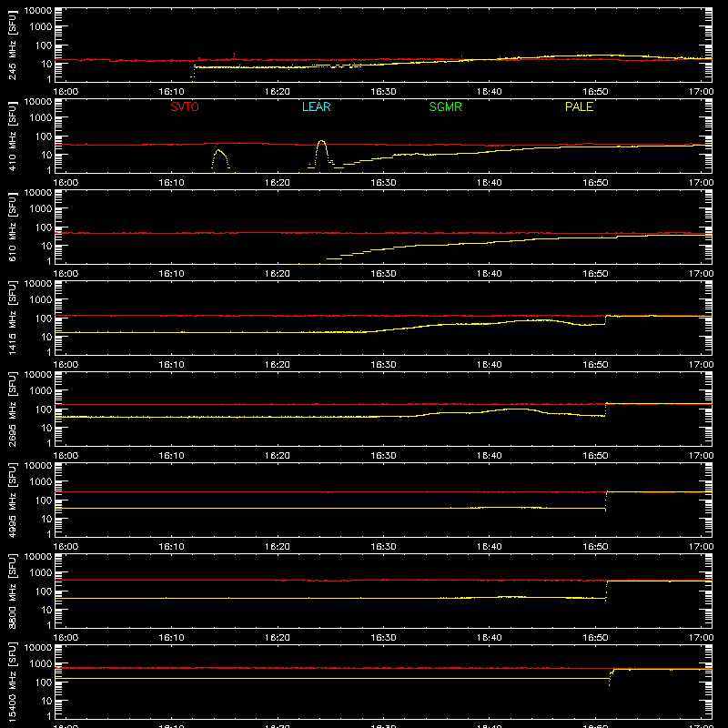Click the red SVTO station label
728x728 pixels.
(x=185, y=106)
